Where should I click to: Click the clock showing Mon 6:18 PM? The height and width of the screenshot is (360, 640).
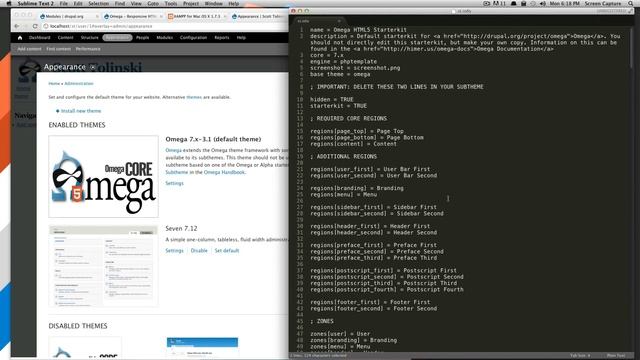click(x=564, y=3)
